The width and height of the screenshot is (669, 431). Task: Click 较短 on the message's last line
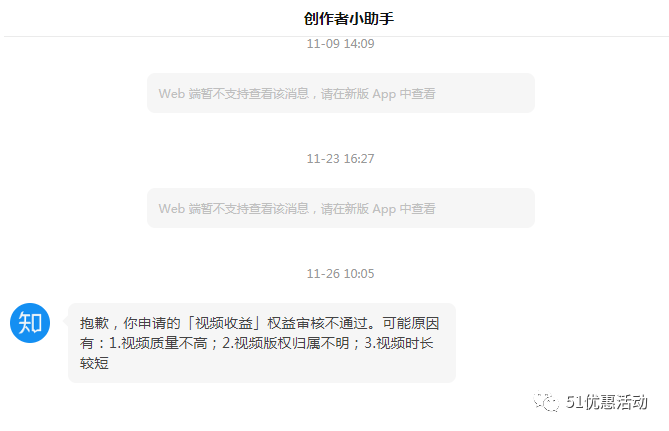(x=94, y=363)
